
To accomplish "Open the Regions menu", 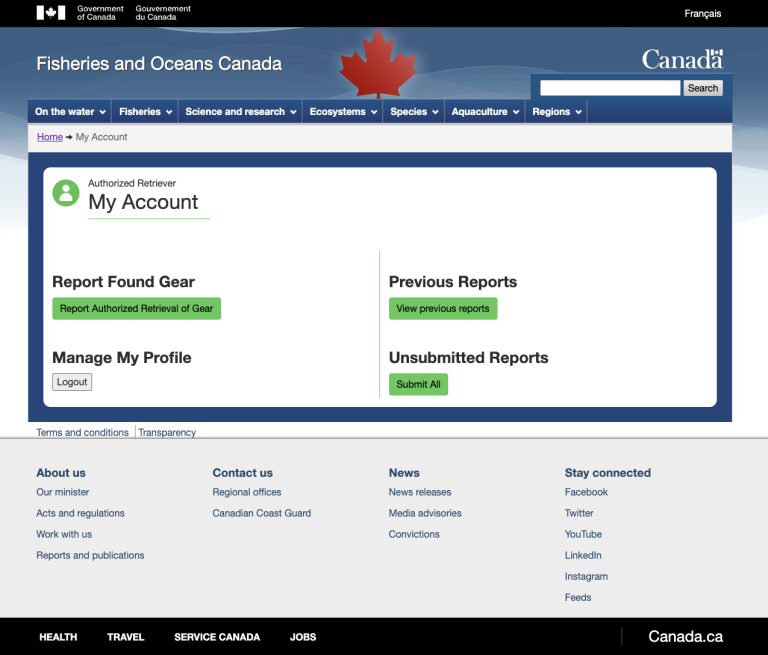I will click(556, 112).
